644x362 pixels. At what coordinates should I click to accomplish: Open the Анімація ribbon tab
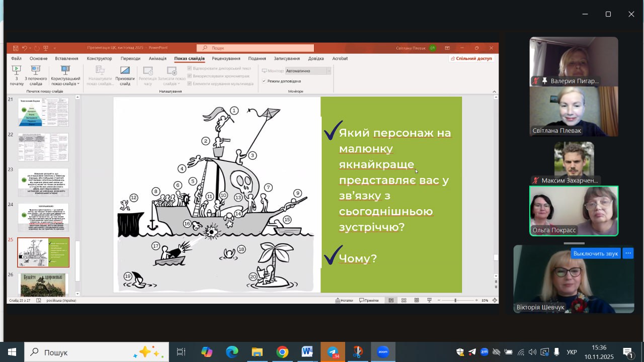(x=157, y=58)
